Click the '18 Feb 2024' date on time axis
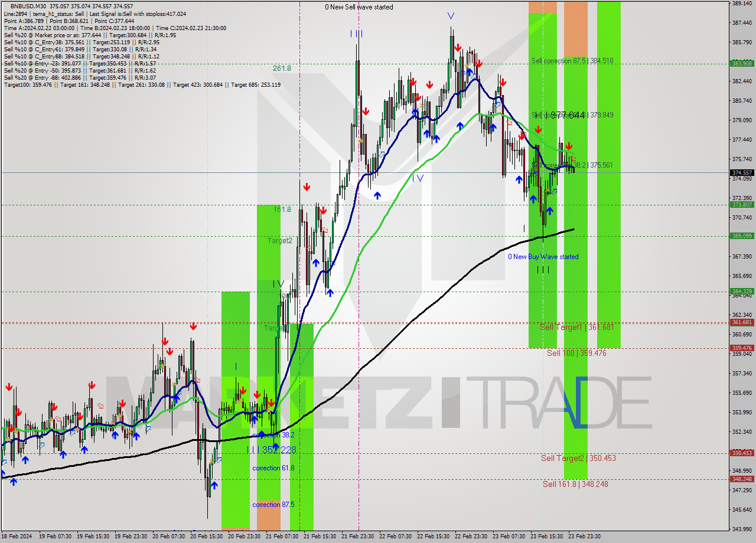The height and width of the screenshot is (543, 756). [x=17, y=537]
